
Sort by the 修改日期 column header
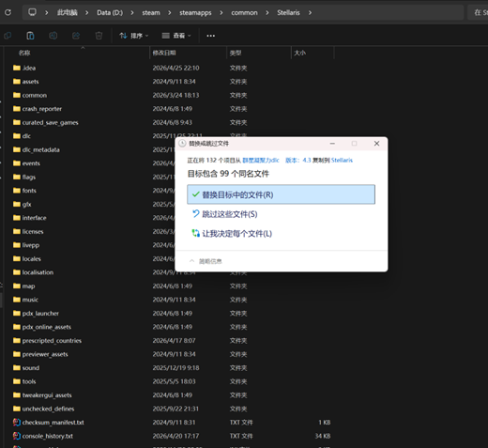coord(188,53)
